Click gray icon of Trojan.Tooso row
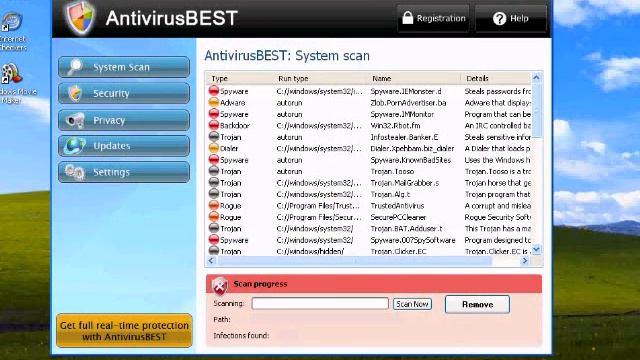Screen dimensions: 640x360 pos(213,171)
